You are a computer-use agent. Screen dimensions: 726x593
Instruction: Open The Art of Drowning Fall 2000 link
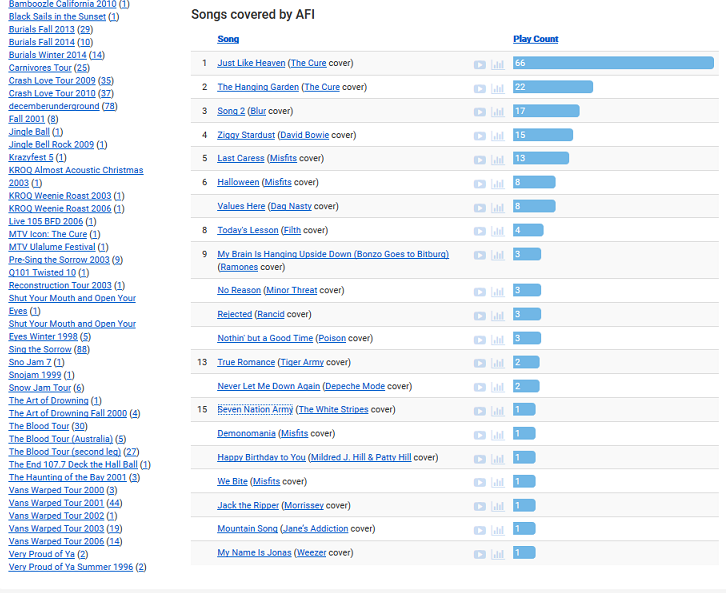pos(68,413)
